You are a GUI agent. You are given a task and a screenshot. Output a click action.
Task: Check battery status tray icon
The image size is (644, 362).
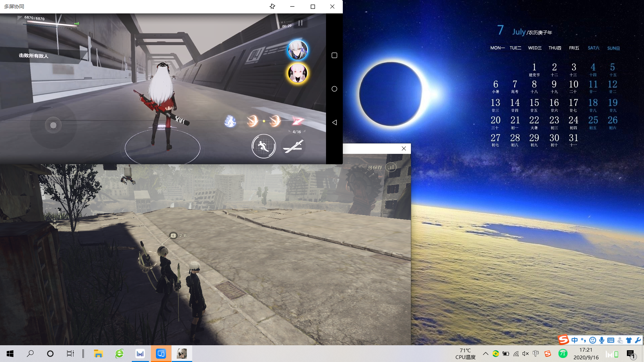coord(506,354)
